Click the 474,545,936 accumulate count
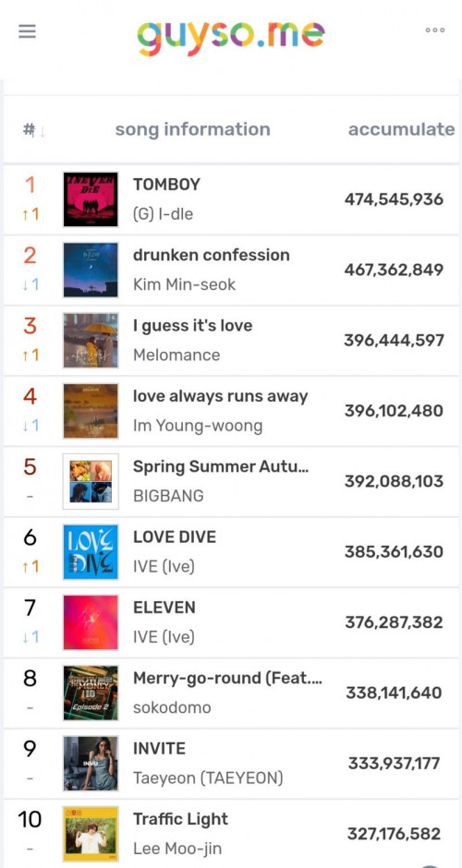462x868 pixels. click(x=394, y=199)
